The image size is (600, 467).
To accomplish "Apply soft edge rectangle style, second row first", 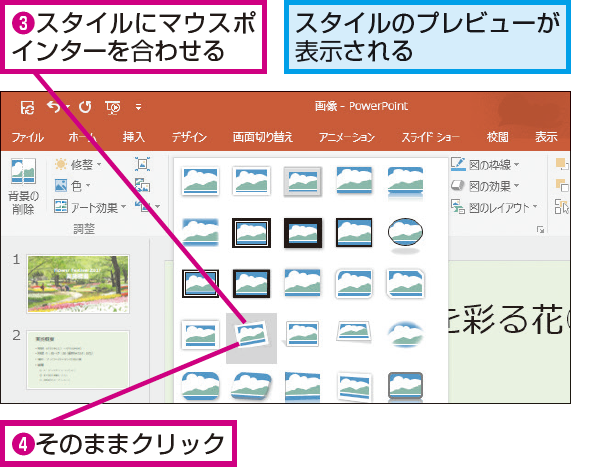I will pyautogui.click(x=200, y=232).
